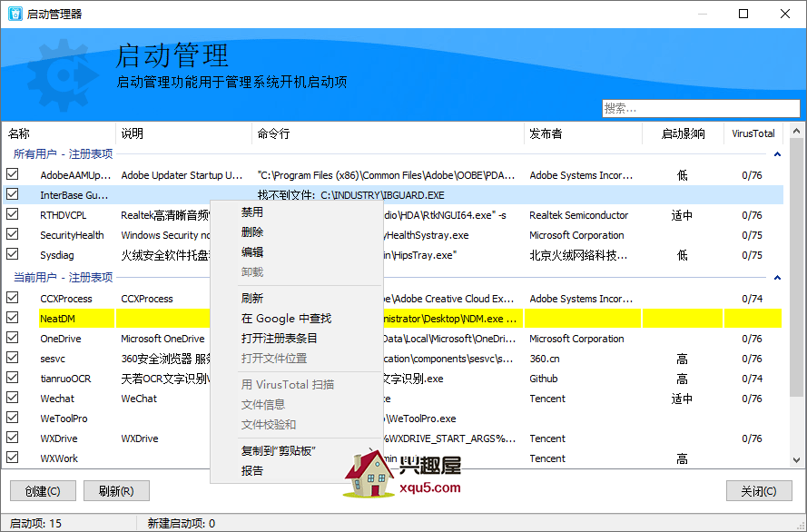This screenshot has height=532, width=807.
Task: Choose 删除 from the context menu
Action: 252,232
